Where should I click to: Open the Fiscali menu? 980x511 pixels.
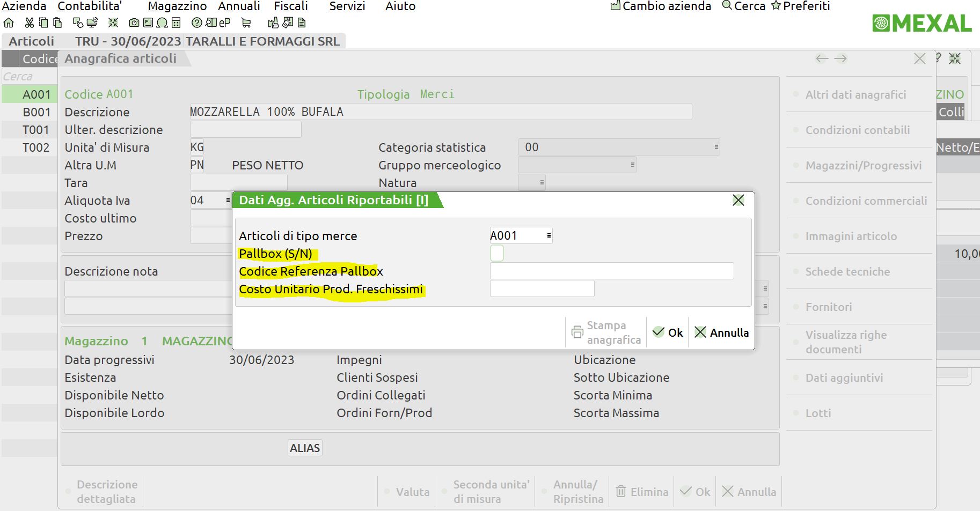[x=291, y=6]
